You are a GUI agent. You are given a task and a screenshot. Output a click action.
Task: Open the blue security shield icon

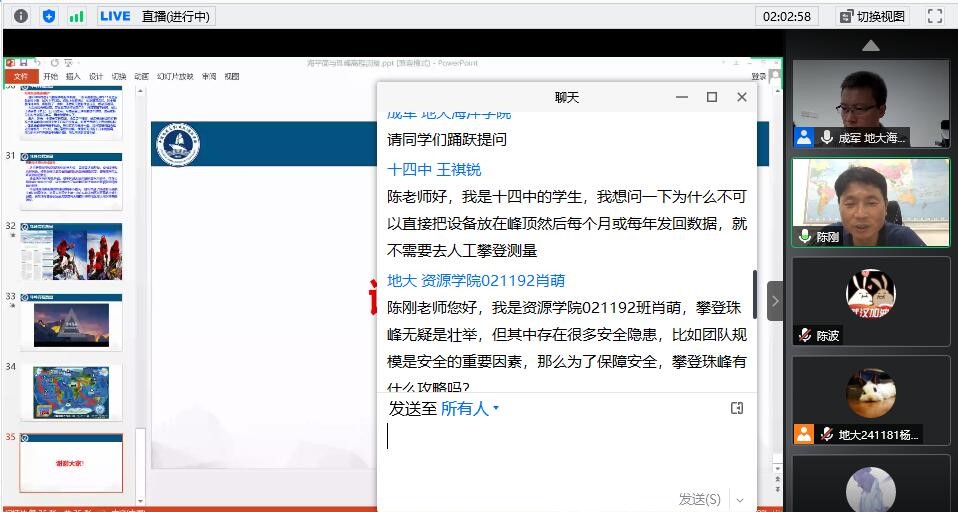tap(49, 16)
